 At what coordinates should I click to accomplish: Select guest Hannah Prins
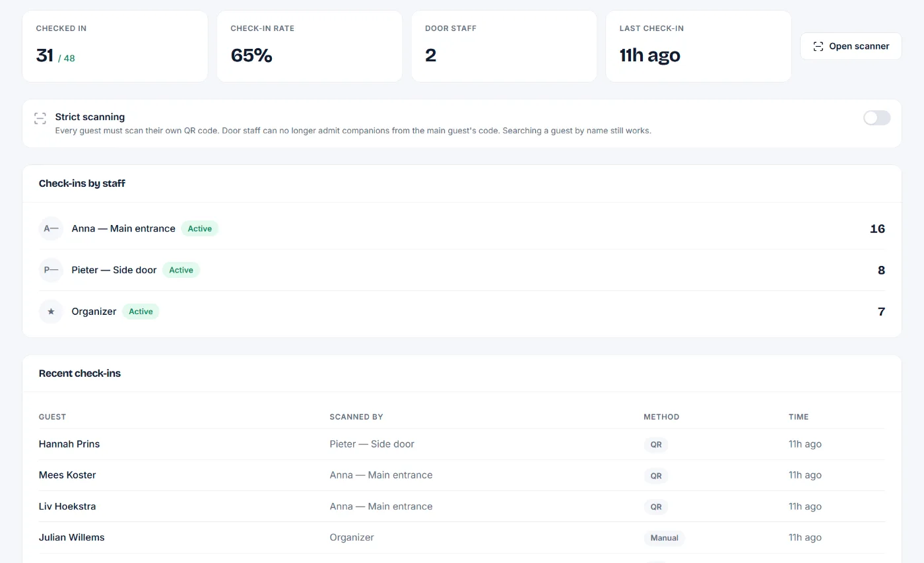pos(69,444)
